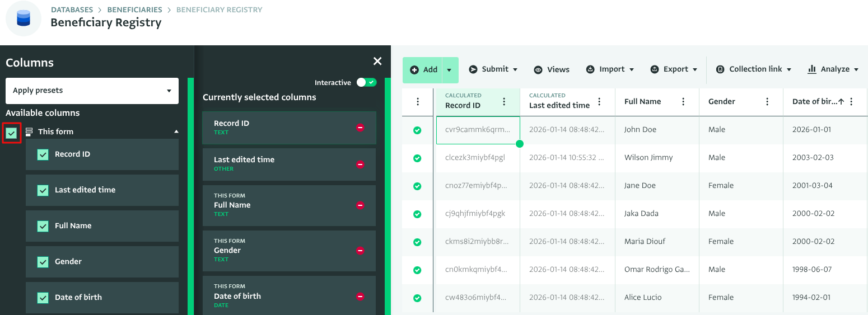Open the Apply presets dropdown
Viewport: 868px width, 315px height.
pyautogui.click(x=92, y=91)
